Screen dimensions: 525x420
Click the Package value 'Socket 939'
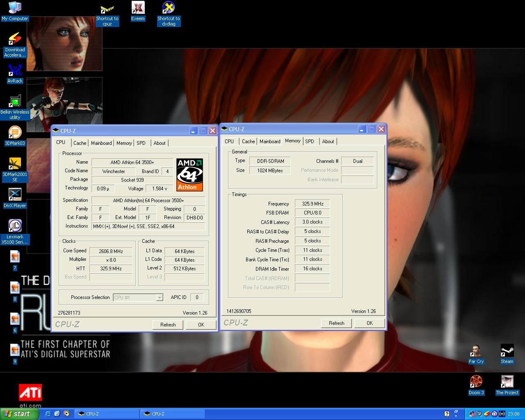coord(132,180)
